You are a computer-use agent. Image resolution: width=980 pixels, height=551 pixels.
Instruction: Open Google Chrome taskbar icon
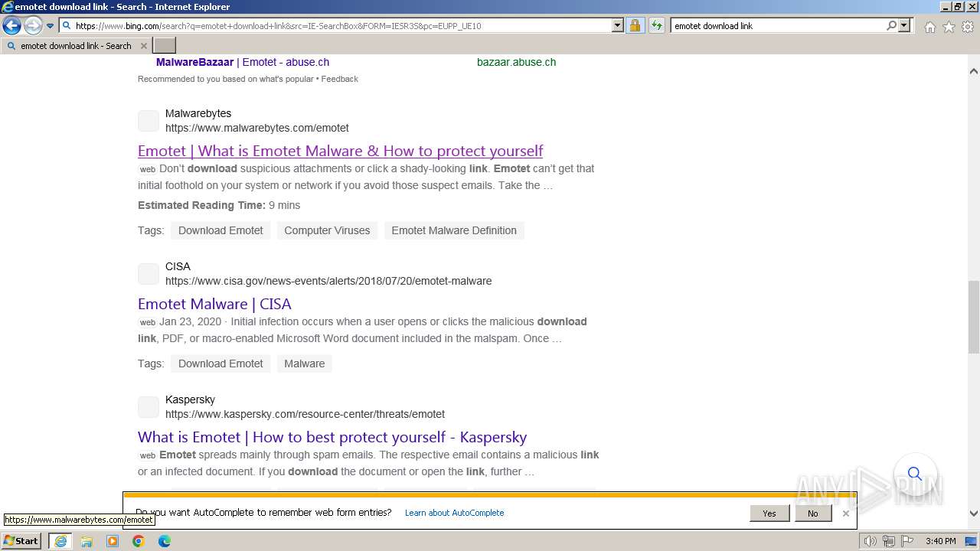coord(139,541)
